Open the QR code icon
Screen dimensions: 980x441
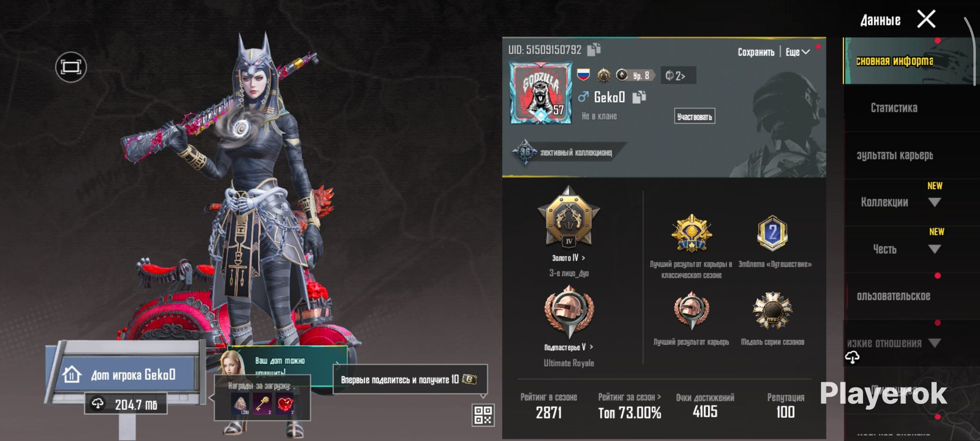pyautogui.click(x=483, y=414)
